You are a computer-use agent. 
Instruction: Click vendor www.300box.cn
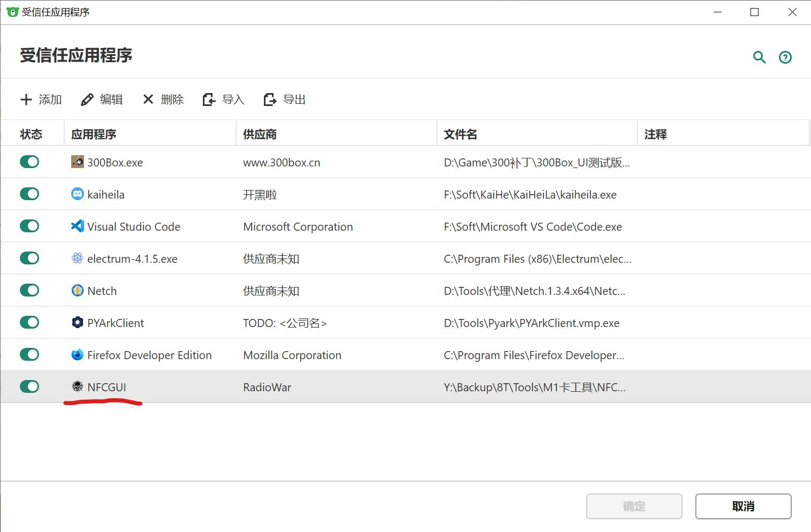point(282,163)
